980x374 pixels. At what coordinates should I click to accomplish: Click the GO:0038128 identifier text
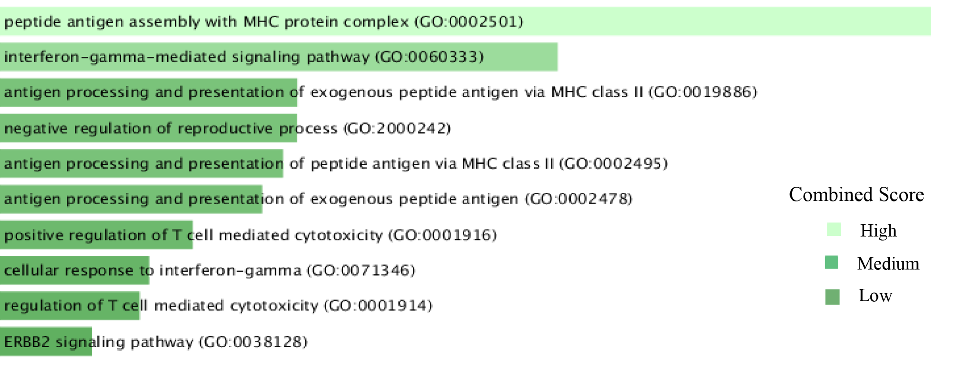(x=253, y=342)
